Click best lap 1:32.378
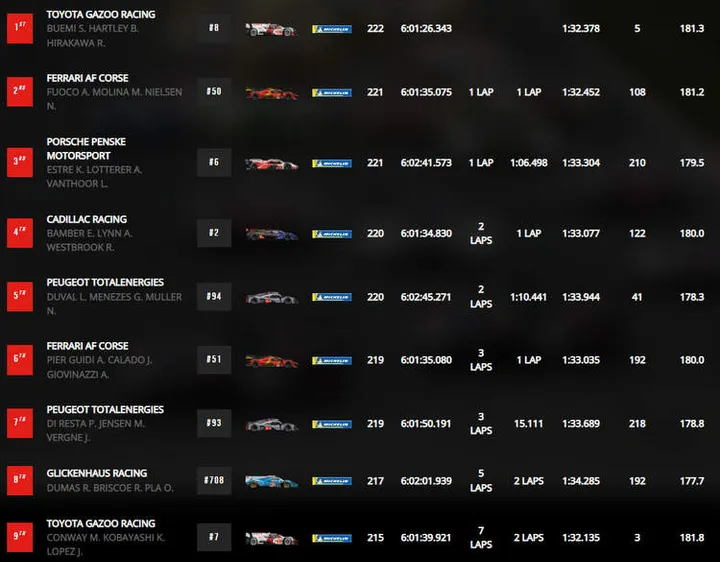Image resolution: width=720 pixels, height=562 pixels. (x=581, y=28)
